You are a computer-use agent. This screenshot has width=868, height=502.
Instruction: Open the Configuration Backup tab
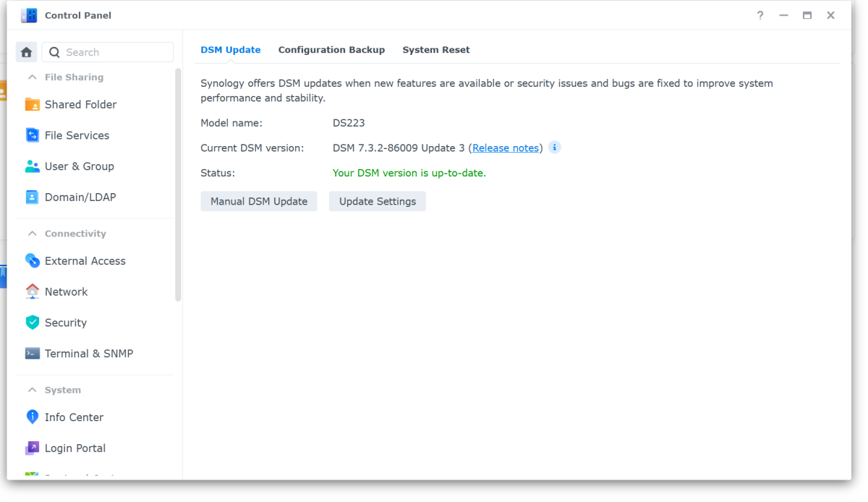[331, 50]
